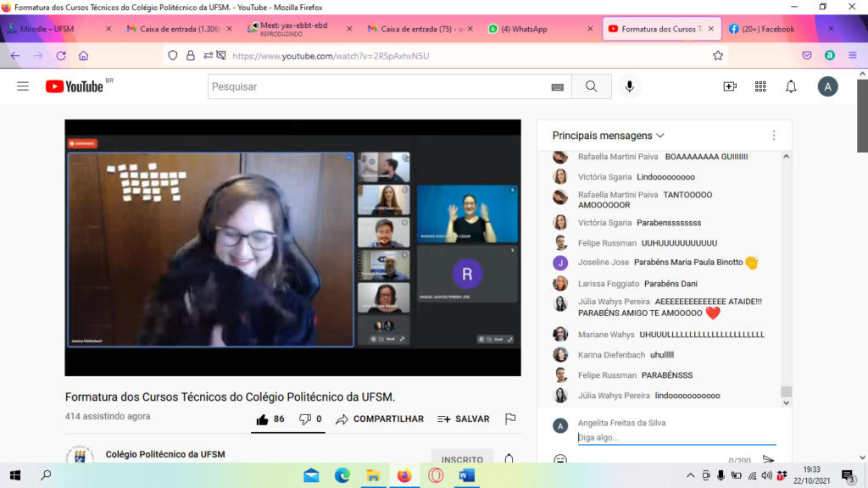
Task: Open the YouTube hamburger guide menu
Action: tap(23, 86)
